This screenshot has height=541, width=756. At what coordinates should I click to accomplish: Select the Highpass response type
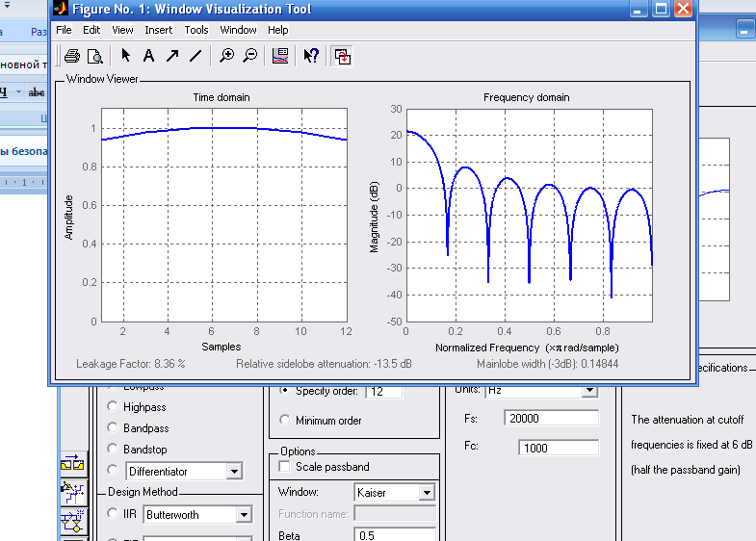pyautogui.click(x=114, y=407)
